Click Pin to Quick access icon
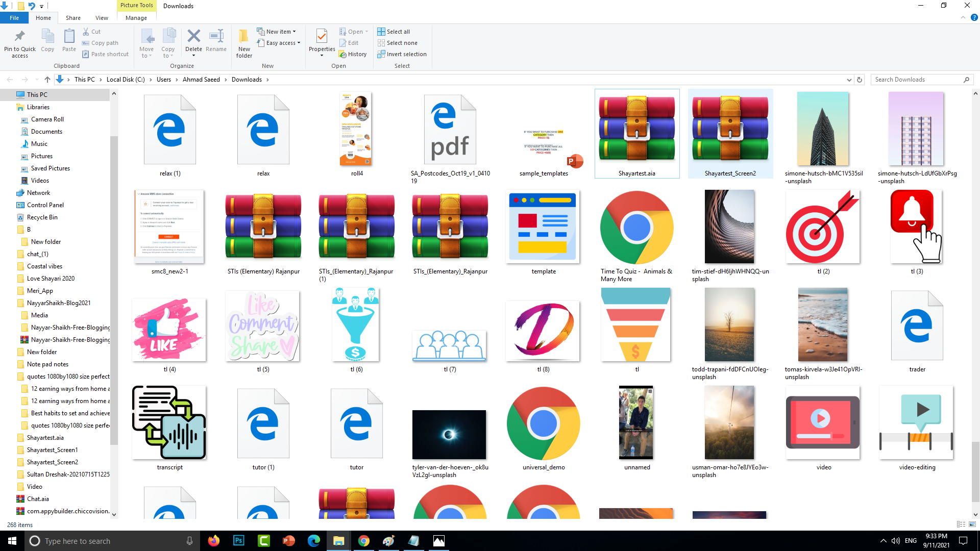This screenshot has height=551, width=980. [x=20, y=43]
